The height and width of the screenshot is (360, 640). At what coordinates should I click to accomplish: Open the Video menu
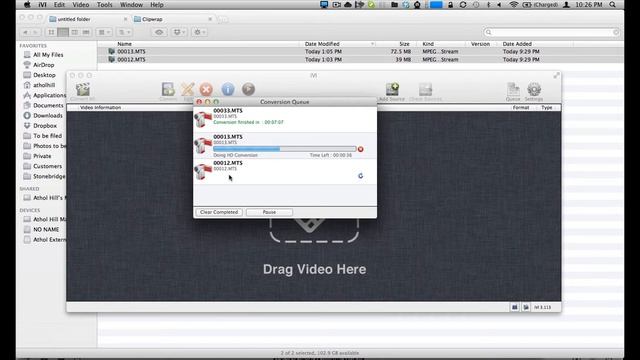coord(80,5)
